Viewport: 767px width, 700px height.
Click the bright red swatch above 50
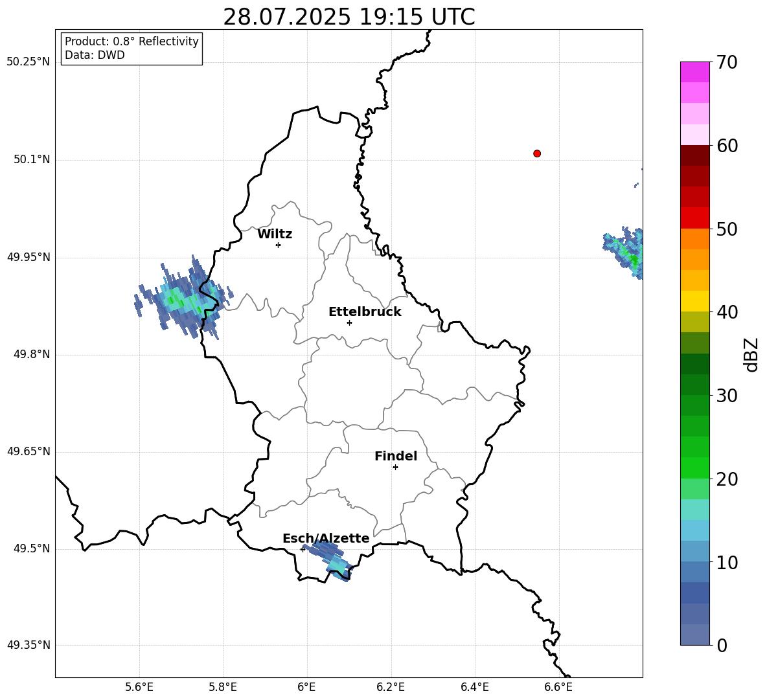(694, 218)
